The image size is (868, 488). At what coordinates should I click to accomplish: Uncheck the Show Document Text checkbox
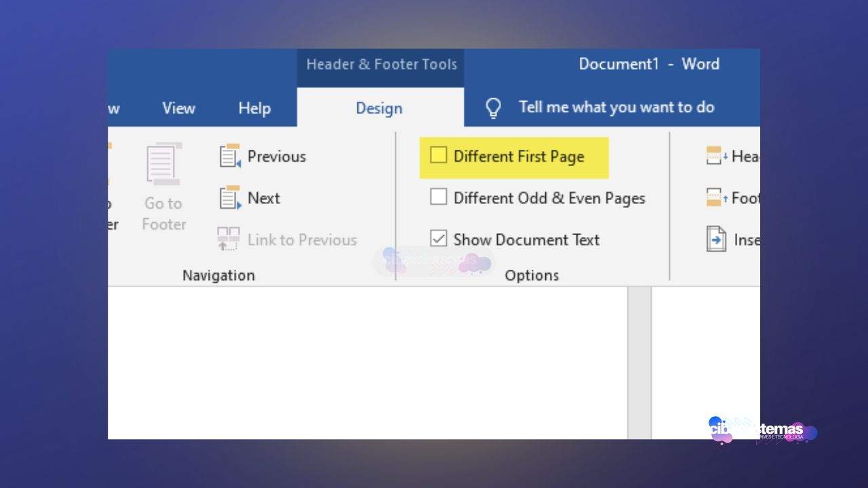[439, 239]
